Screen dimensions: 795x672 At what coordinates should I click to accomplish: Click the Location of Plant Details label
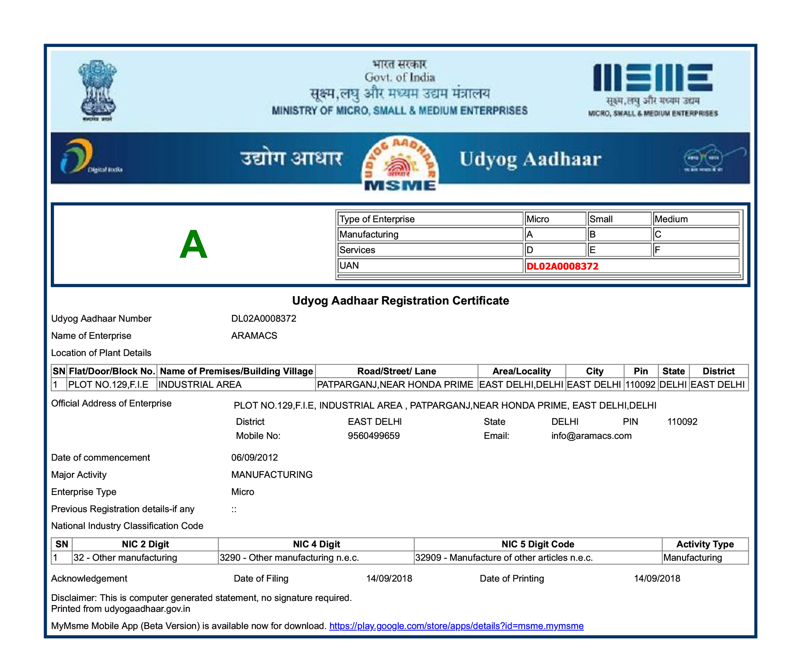(x=101, y=353)
